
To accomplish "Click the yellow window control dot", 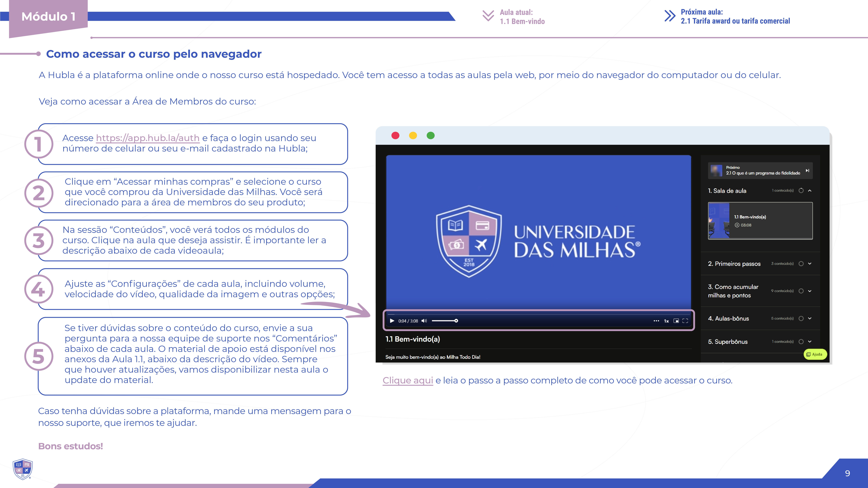I will 413,135.
